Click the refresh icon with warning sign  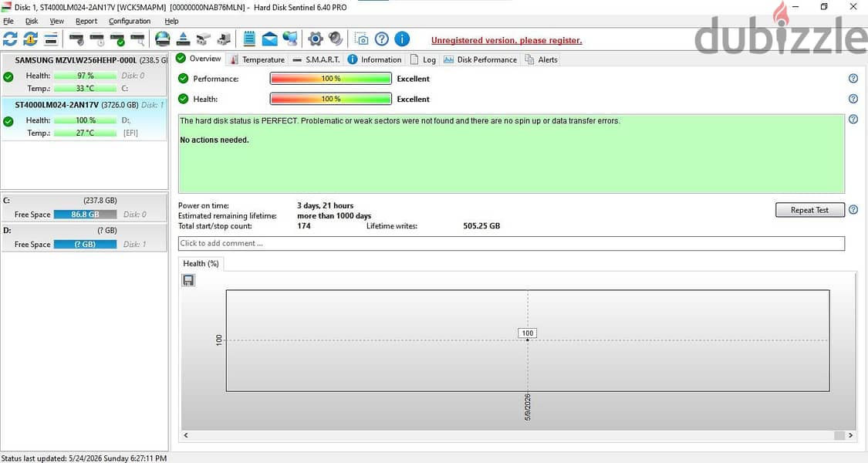pyautogui.click(x=30, y=39)
